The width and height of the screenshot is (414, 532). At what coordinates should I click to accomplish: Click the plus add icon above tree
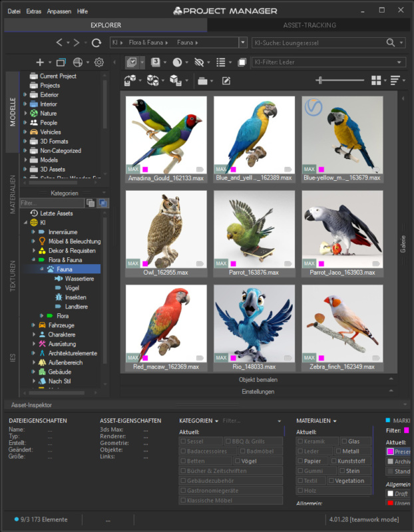pyautogui.click(x=40, y=62)
